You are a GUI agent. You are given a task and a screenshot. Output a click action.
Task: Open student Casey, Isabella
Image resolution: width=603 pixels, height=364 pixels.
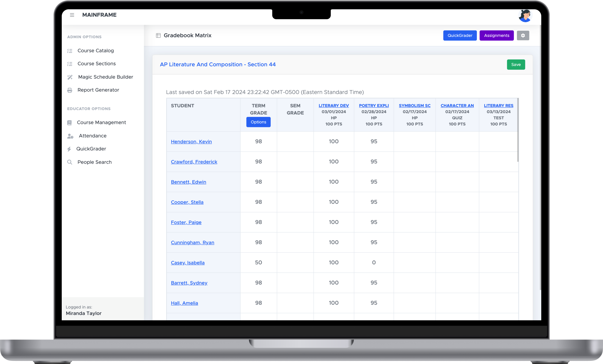187,262
